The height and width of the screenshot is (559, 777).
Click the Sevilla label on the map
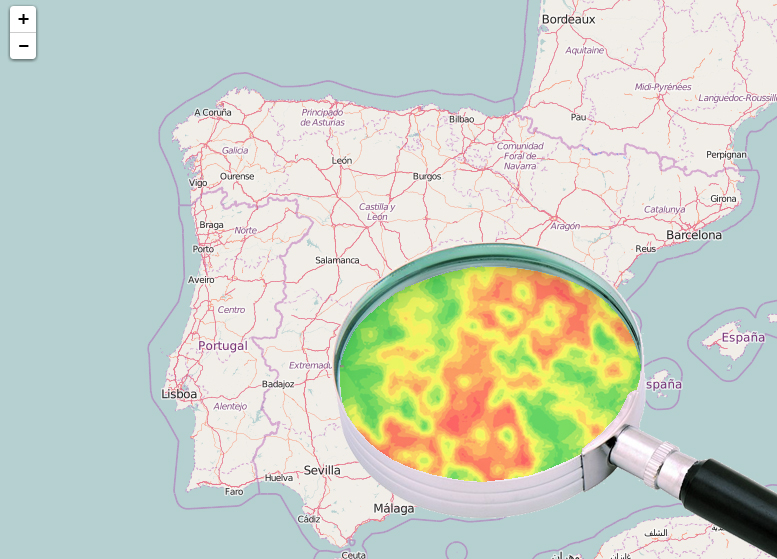point(322,470)
